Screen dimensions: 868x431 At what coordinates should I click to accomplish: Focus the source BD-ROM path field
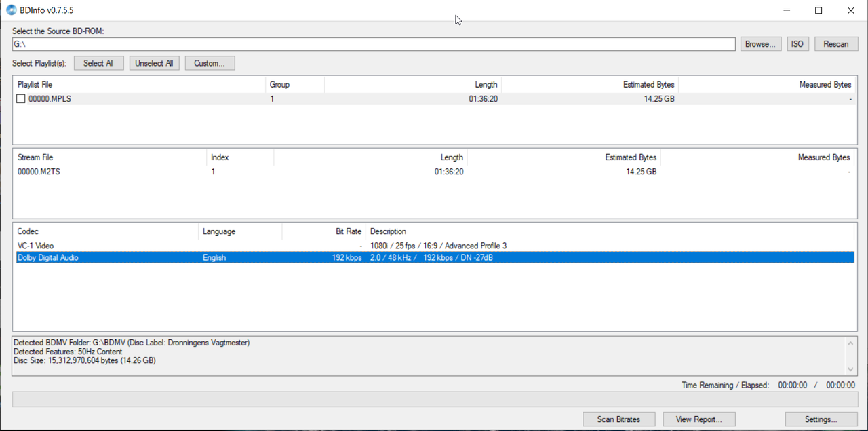[374, 44]
